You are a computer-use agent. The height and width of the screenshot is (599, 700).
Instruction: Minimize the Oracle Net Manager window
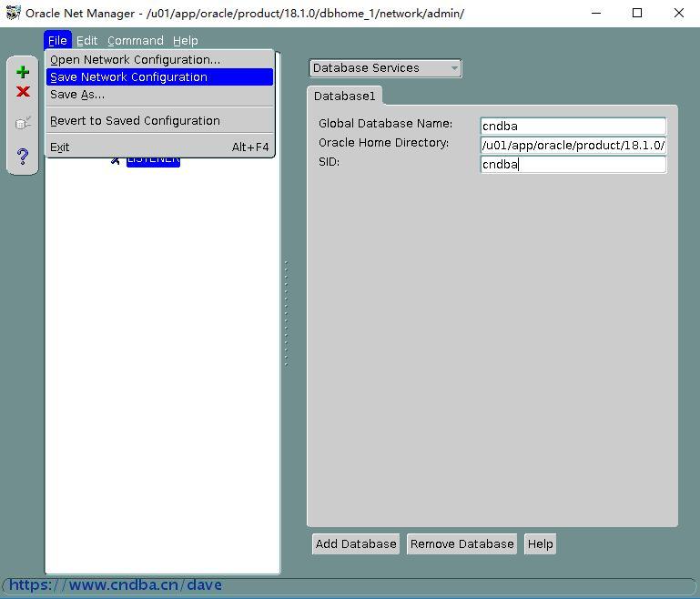click(596, 13)
